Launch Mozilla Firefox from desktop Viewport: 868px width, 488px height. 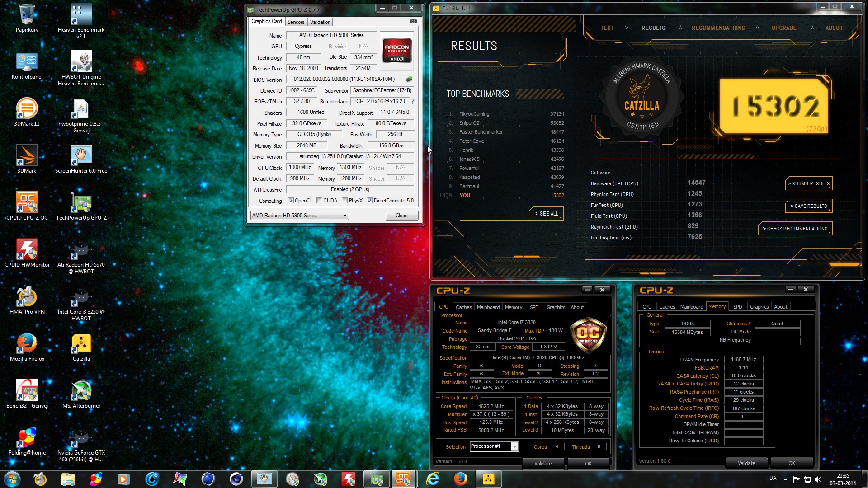coord(27,347)
